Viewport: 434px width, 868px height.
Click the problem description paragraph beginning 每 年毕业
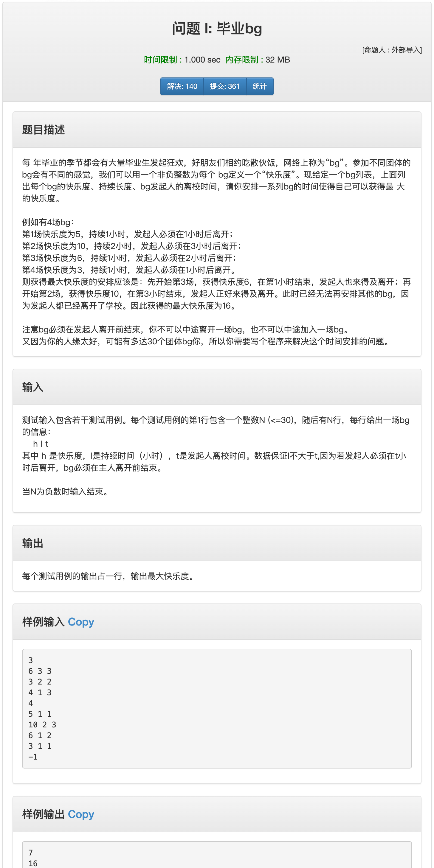(x=216, y=181)
